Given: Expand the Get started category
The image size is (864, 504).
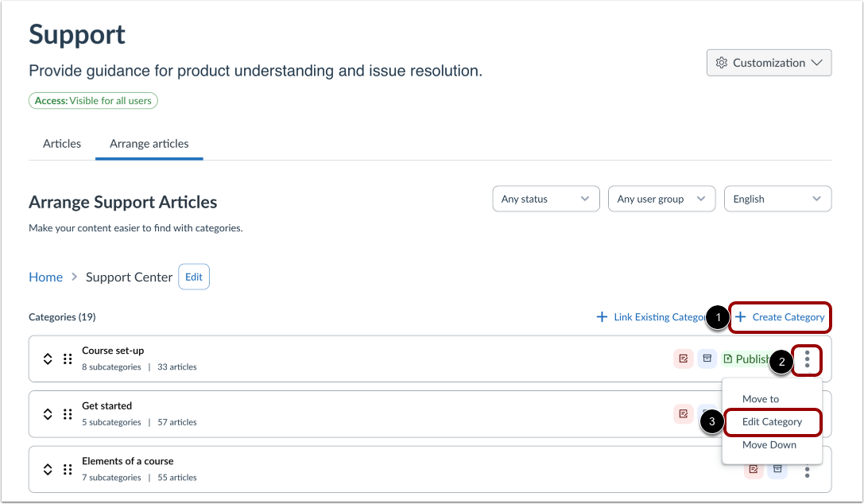Looking at the screenshot, I should [x=48, y=413].
